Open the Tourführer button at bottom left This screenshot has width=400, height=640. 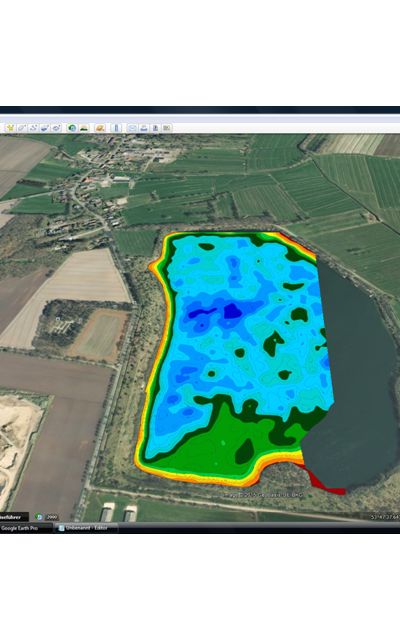pos(14,517)
